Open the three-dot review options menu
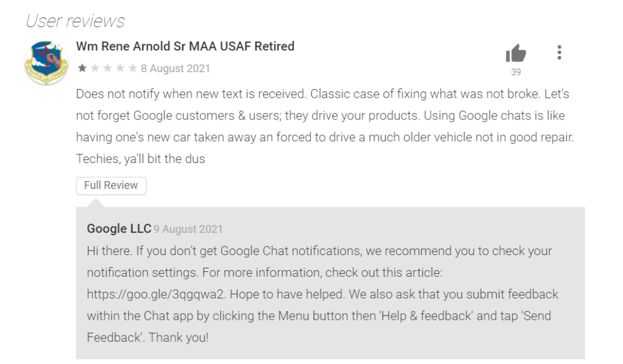Viewport: 623px width, 364px height. coord(559,54)
